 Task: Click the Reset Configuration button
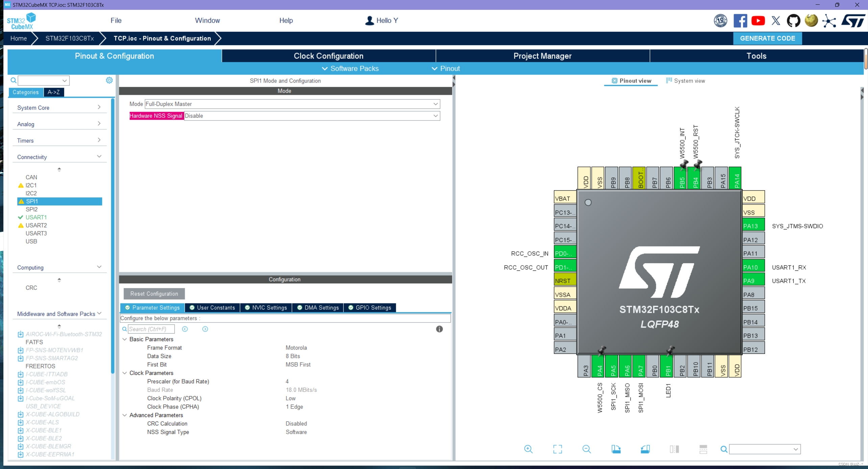click(x=154, y=294)
